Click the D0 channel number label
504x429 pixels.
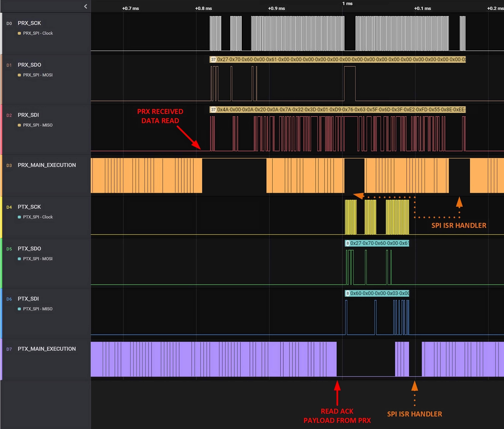click(9, 24)
